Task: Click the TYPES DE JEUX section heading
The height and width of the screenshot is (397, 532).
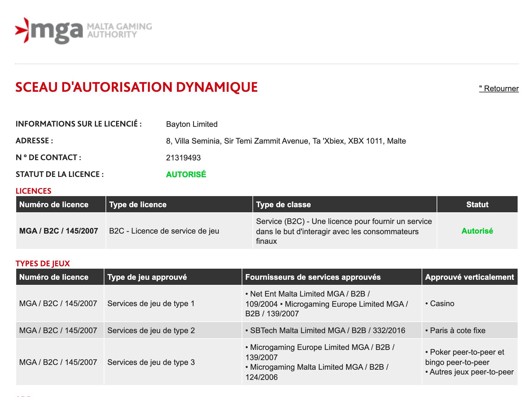Action: [43, 264]
